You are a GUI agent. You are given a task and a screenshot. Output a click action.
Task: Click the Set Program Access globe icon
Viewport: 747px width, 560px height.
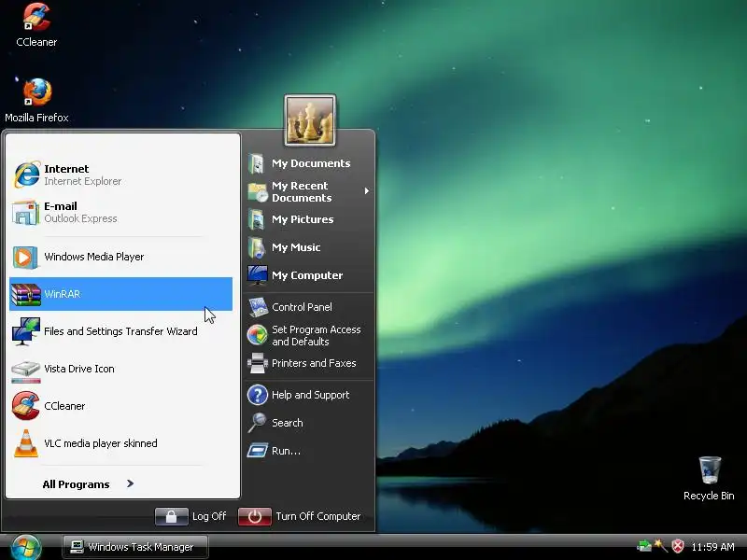point(258,335)
